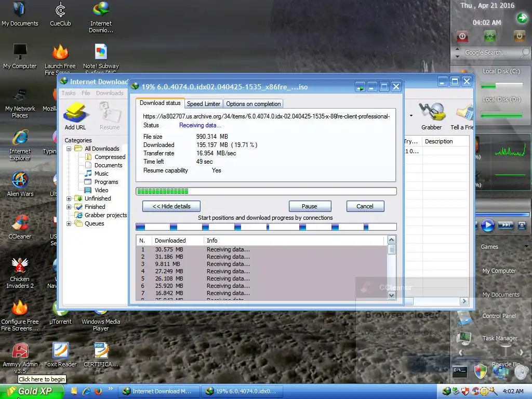Open Internet Explorer desktop icon

pyautogui.click(x=20, y=145)
